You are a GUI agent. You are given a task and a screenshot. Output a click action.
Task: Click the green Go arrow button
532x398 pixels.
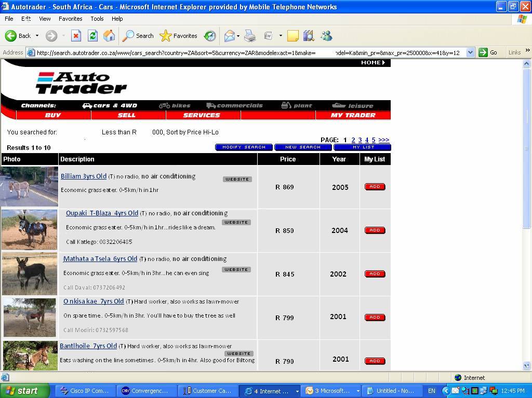coord(483,52)
